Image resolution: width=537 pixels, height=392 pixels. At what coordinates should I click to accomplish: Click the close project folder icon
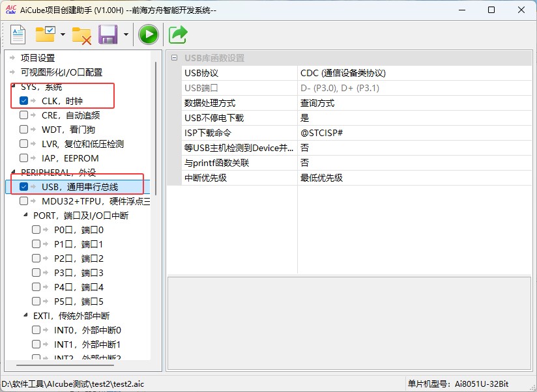coord(81,35)
